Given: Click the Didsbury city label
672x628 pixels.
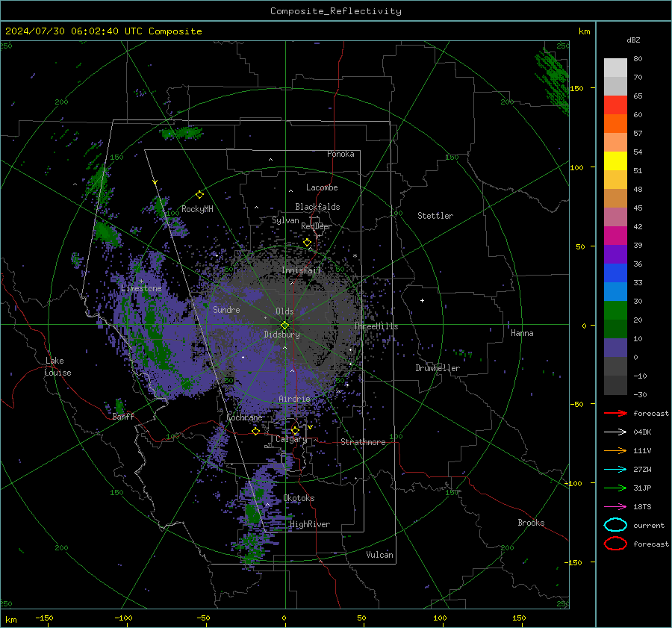Looking at the screenshot, I should (281, 335).
